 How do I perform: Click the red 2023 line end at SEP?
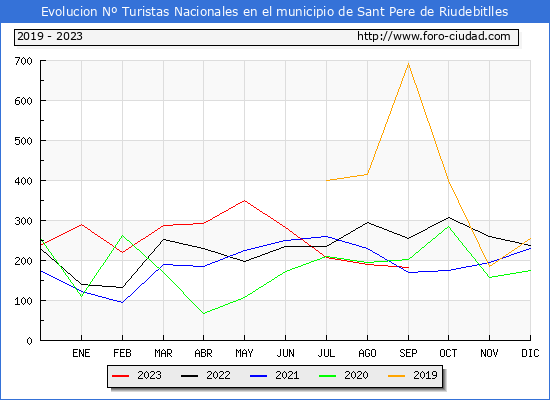[x=408, y=268]
